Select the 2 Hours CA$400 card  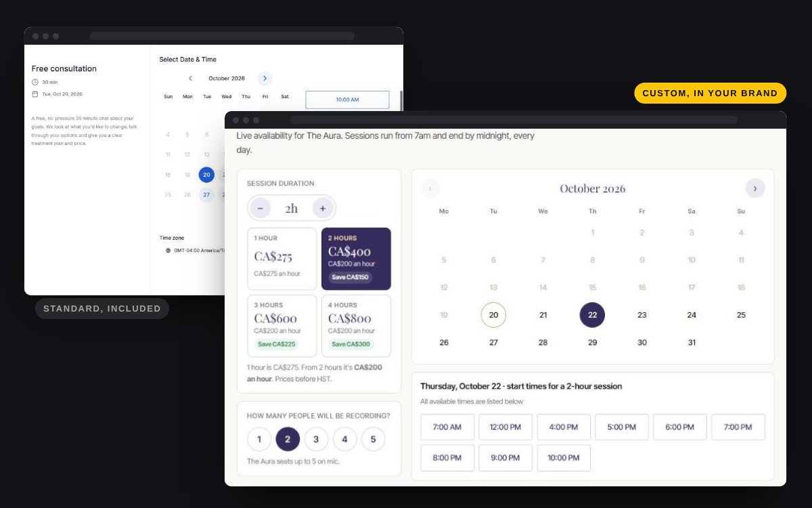click(x=356, y=259)
